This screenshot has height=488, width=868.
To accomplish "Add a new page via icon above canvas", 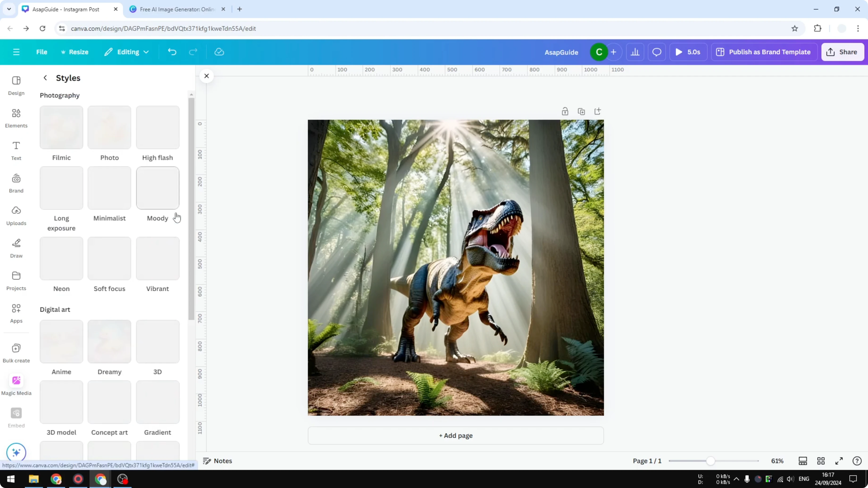I will [x=597, y=112].
